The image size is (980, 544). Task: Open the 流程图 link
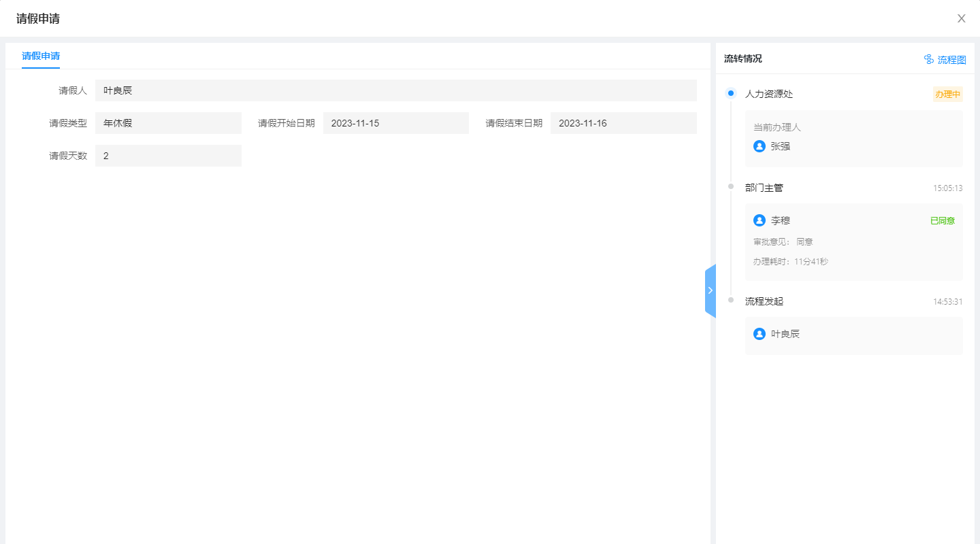tap(951, 60)
